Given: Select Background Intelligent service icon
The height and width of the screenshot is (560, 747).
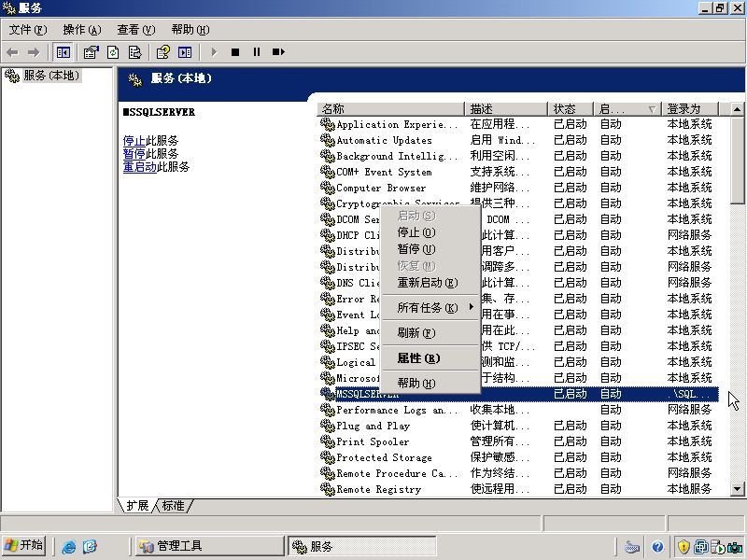Looking at the screenshot, I should (328, 156).
